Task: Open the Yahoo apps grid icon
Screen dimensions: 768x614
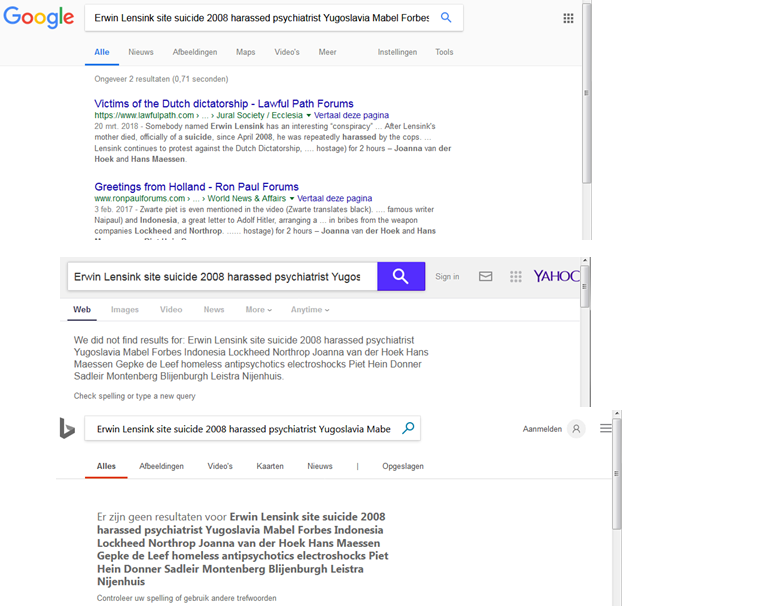Action: [515, 277]
